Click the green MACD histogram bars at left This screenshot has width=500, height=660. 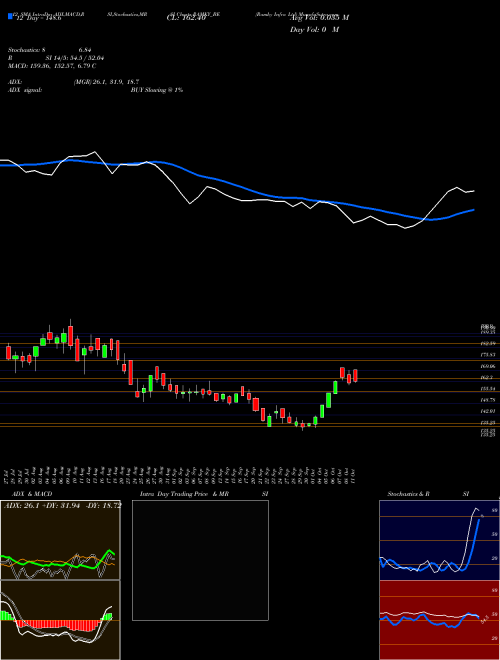point(6,615)
